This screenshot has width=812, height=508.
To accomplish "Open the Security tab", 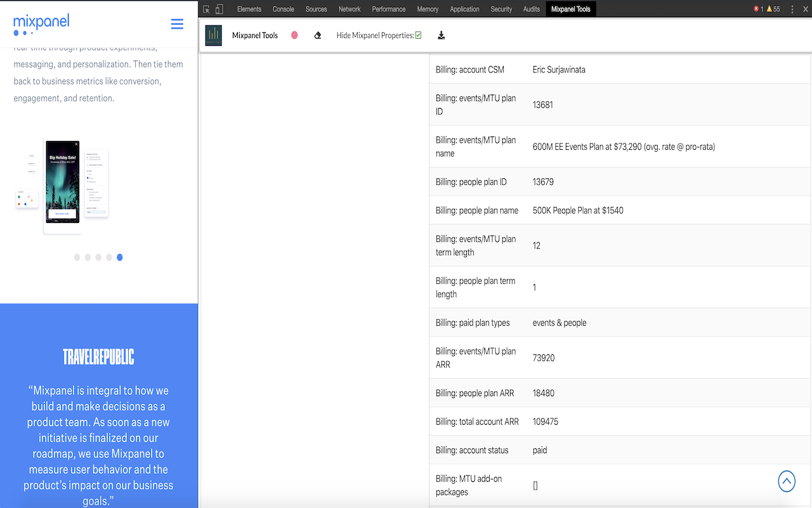I will tap(501, 9).
